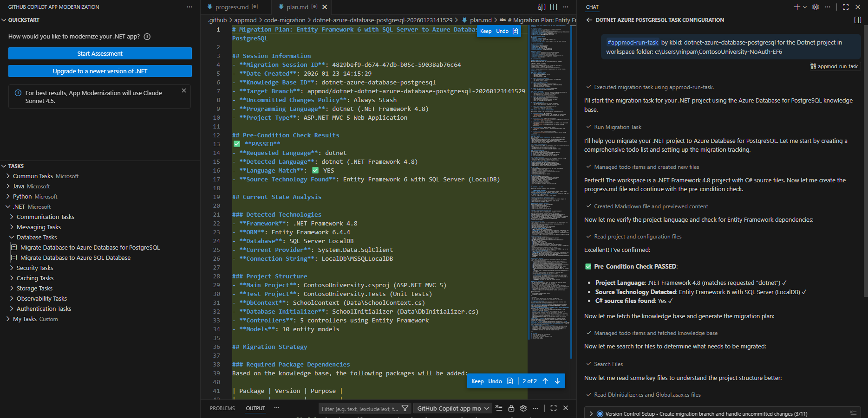Maximize the Output panel
This screenshot has height=418, width=868.
point(553,408)
